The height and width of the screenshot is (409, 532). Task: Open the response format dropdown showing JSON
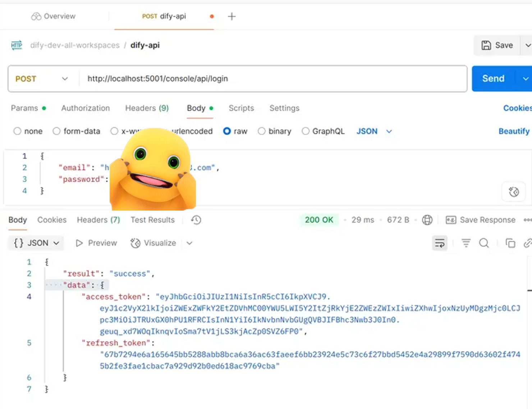tap(36, 243)
